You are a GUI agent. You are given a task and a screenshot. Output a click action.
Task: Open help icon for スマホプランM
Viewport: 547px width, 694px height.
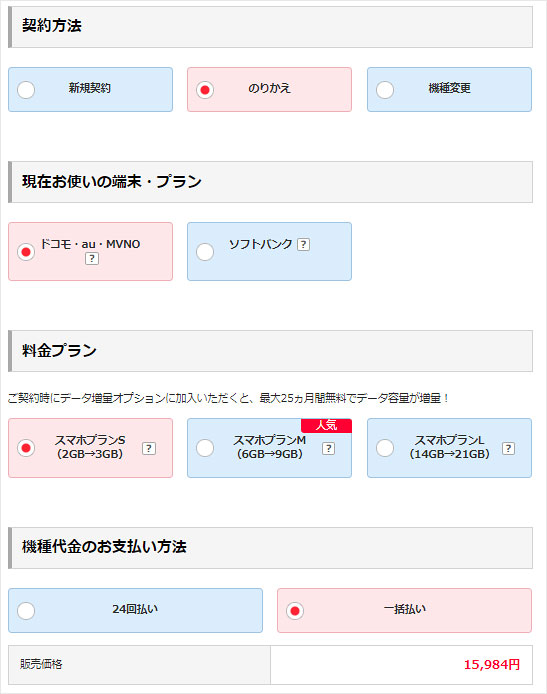[328, 448]
